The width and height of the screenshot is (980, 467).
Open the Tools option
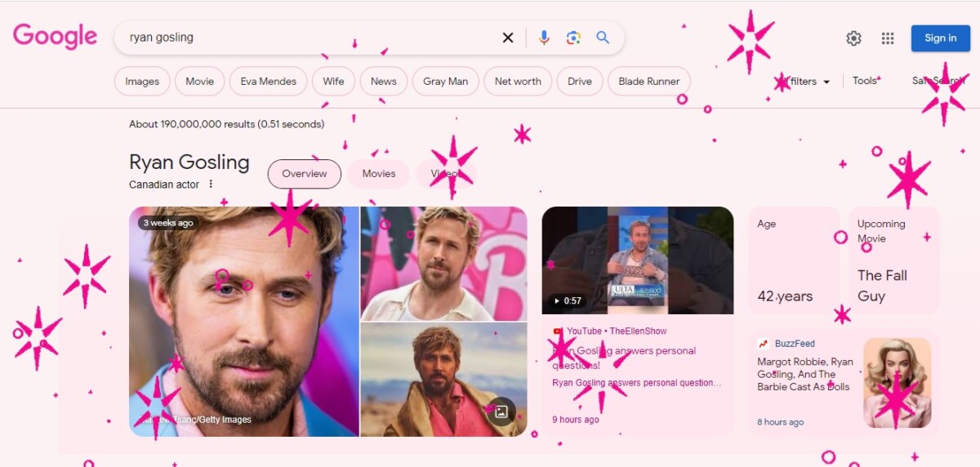tap(865, 81)
